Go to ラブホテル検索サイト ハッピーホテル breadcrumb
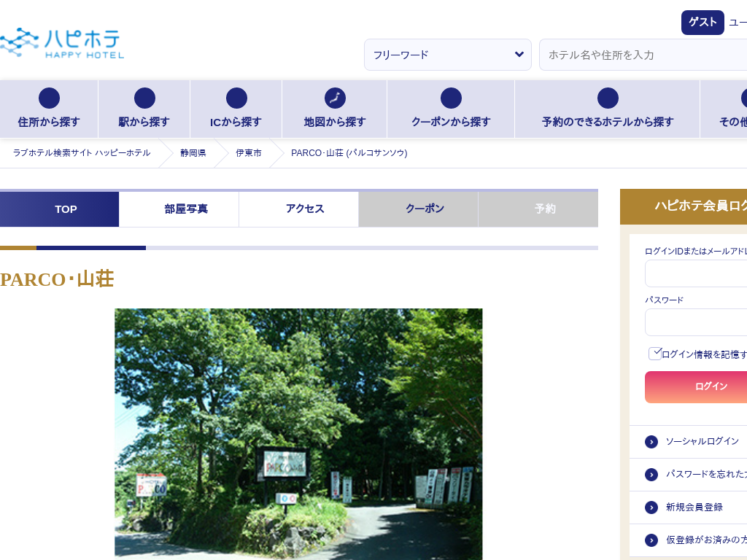The height and width of the screenshot is (560, 747). pyautogui.click(x=82, y=153)
